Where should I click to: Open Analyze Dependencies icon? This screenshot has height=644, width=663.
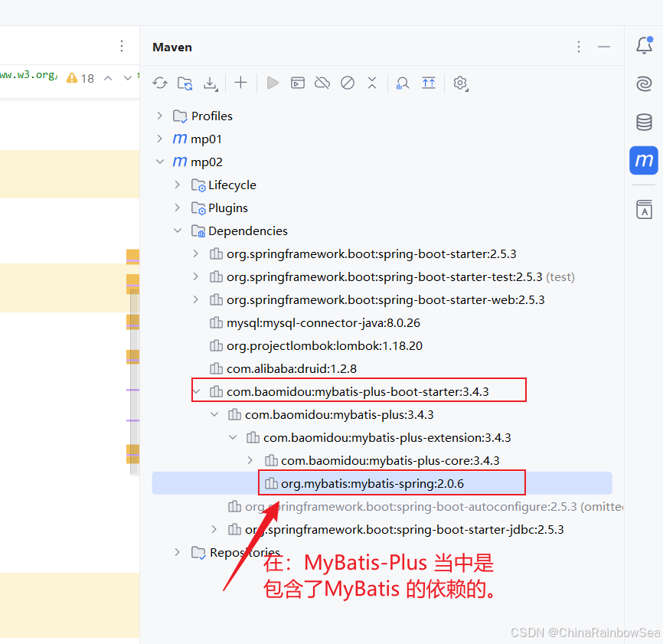point(402,83)
